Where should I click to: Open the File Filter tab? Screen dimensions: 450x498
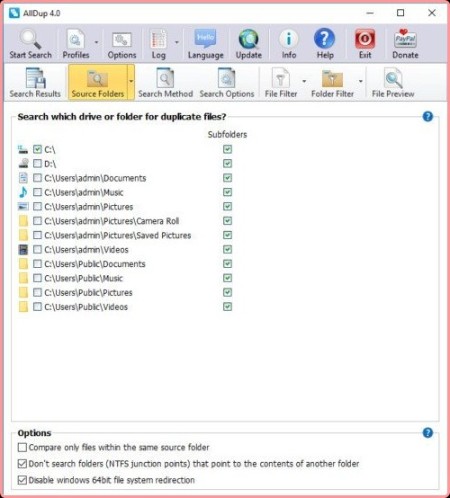[281, 83]
